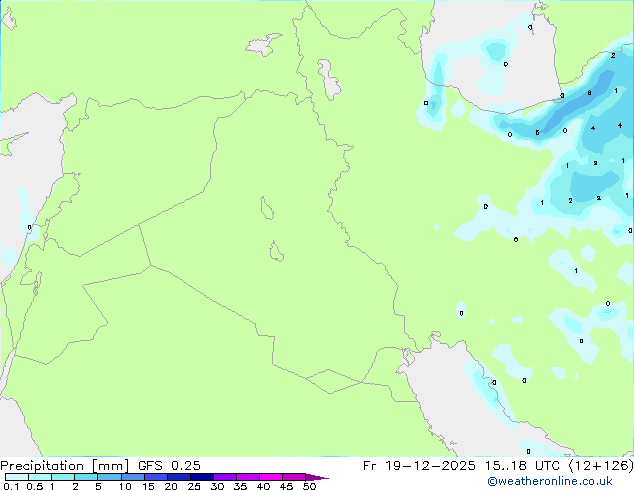This screenshot has width=634, height=490.
Task: Click the '15..18 UTC' time text
Action: click(522, 466)
